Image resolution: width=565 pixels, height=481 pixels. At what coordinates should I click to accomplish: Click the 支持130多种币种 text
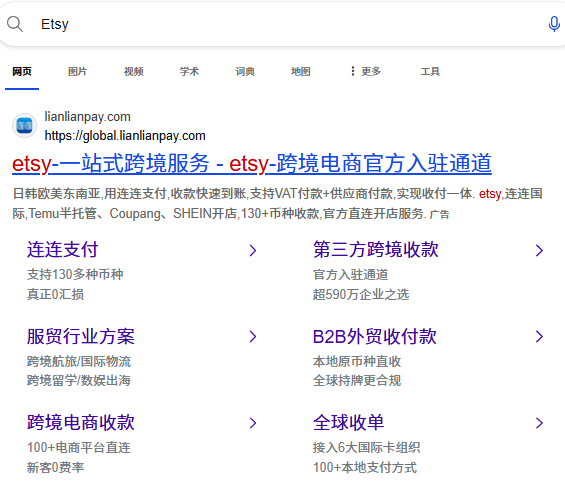pos(75,275)
